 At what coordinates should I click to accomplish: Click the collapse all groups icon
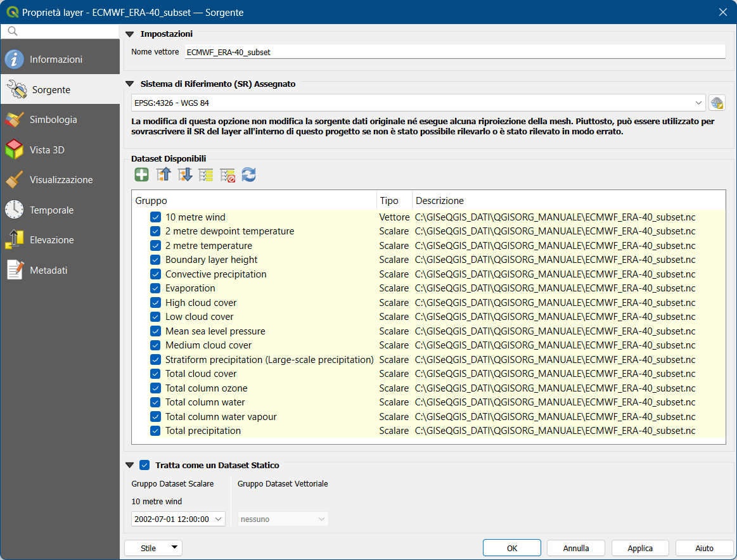coord(163,175)
